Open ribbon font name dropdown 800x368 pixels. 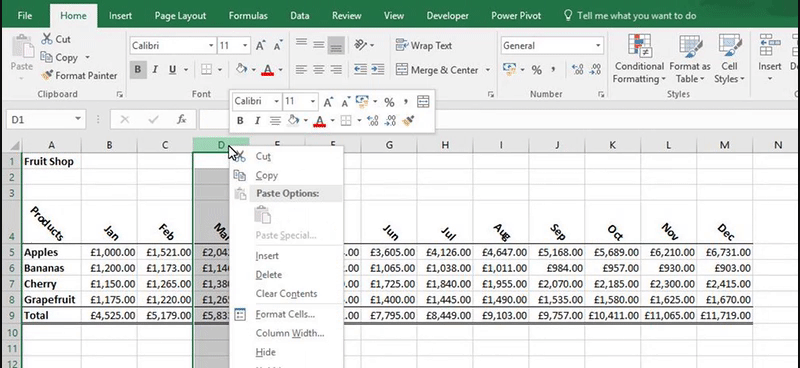pyautogui.click(x=211, y=45)
